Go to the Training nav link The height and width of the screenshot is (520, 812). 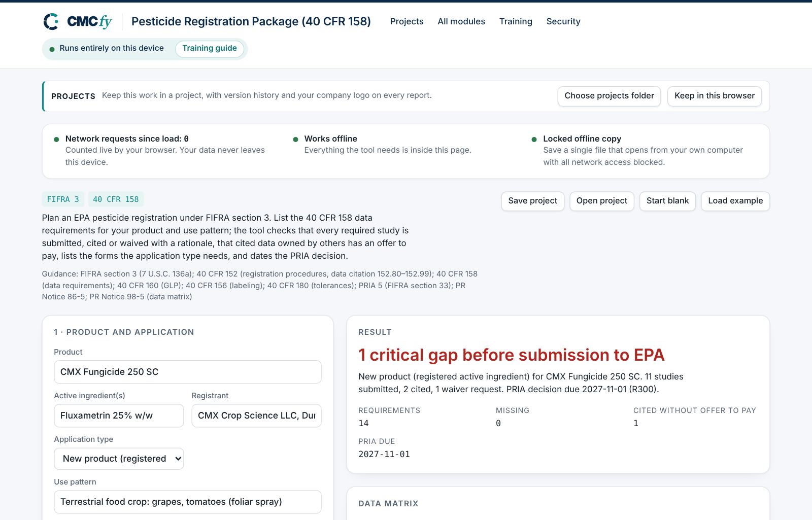tap(516, 21)
